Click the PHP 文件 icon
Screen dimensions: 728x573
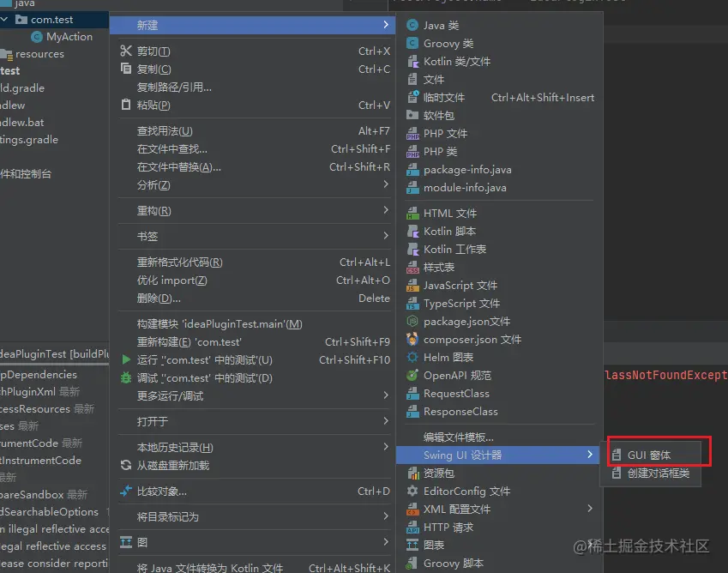coord(412,133)
